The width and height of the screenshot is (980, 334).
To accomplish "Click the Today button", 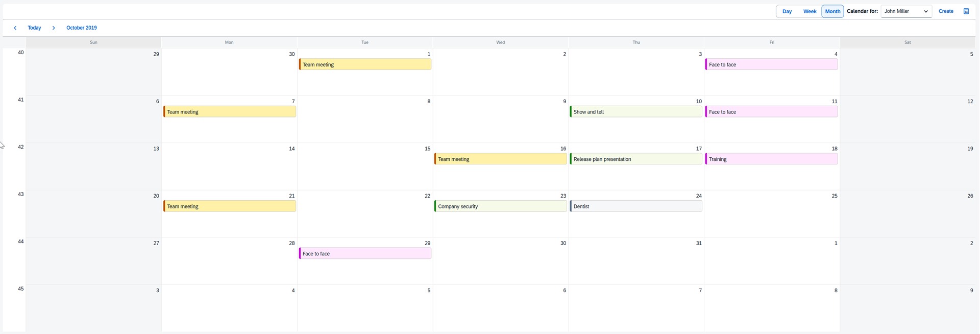I will tap(34, 28).
